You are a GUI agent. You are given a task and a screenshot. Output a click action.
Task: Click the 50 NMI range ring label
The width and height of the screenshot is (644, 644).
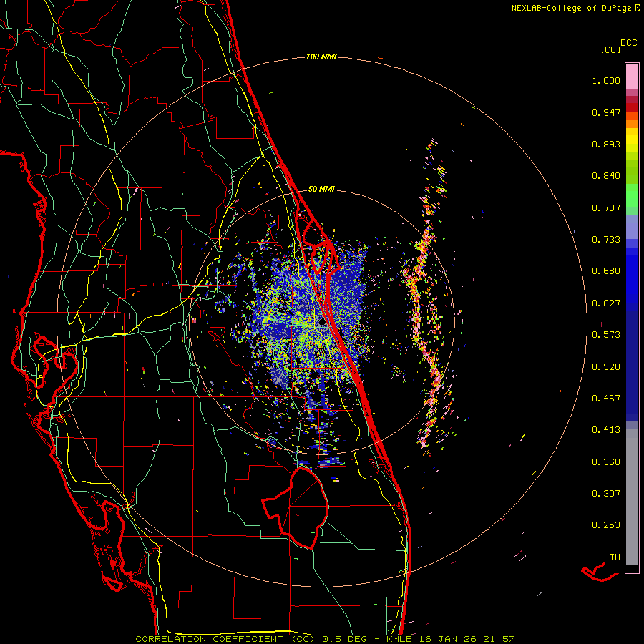[321, 190]
